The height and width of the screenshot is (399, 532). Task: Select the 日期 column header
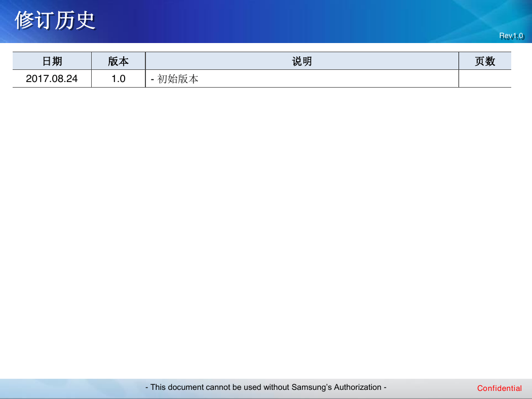point(52,61)
